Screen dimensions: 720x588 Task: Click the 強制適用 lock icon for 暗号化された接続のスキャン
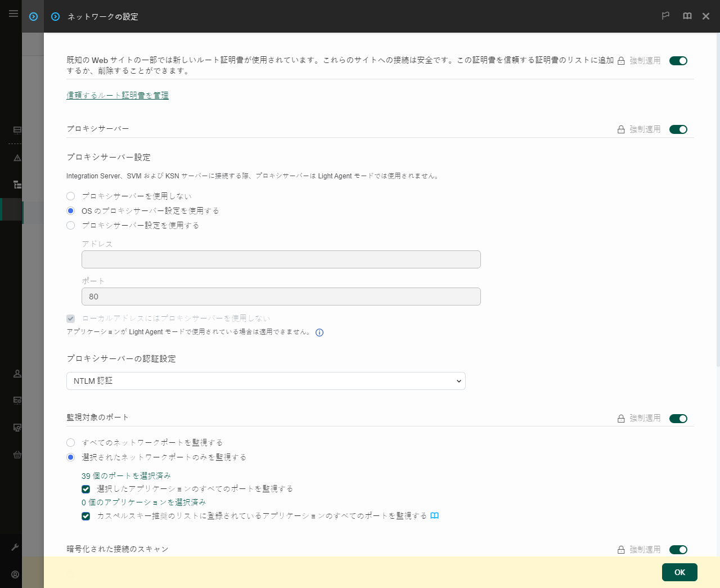click(x=621, y=550)
